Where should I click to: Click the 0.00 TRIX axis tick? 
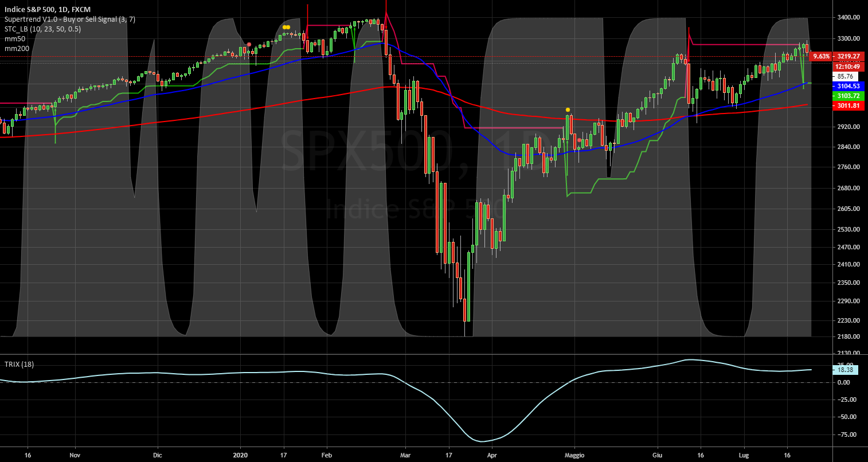(844, 382)
